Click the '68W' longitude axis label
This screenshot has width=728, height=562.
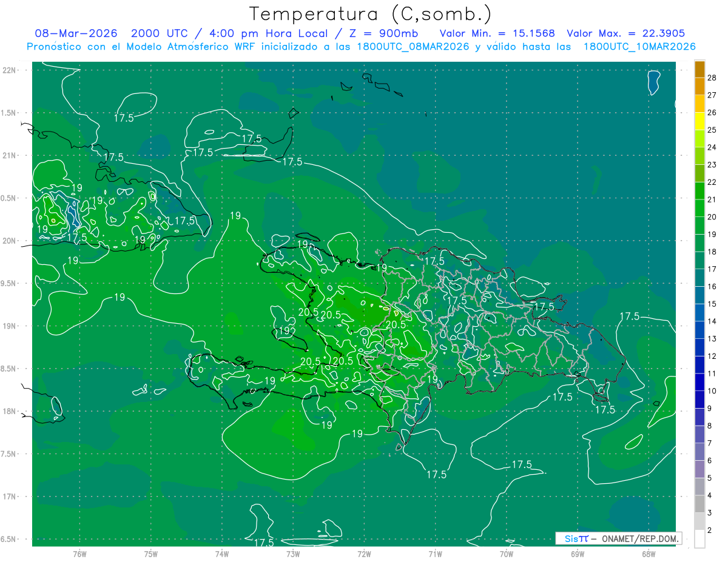(649, 554)
